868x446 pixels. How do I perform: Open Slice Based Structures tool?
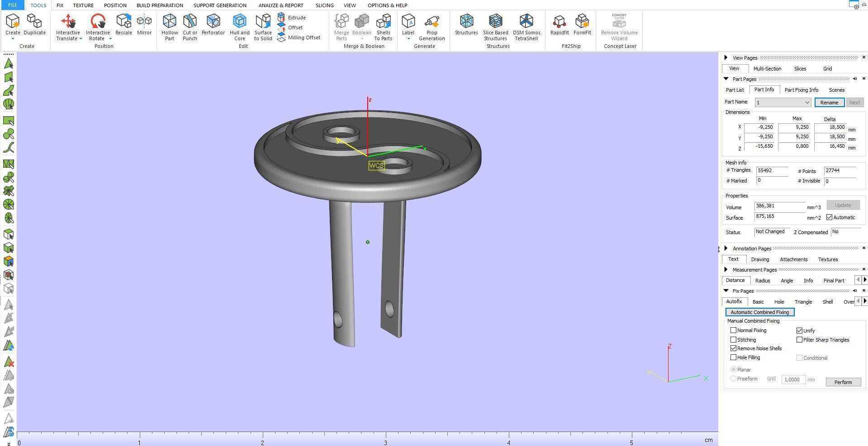coord(495,27)
